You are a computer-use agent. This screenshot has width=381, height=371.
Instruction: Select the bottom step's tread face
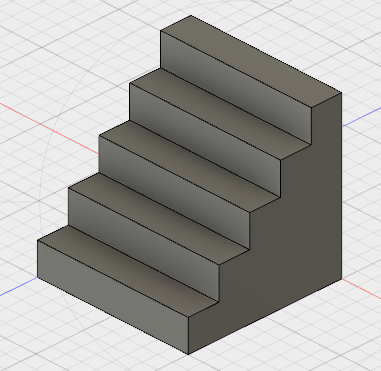pos(128,271)
